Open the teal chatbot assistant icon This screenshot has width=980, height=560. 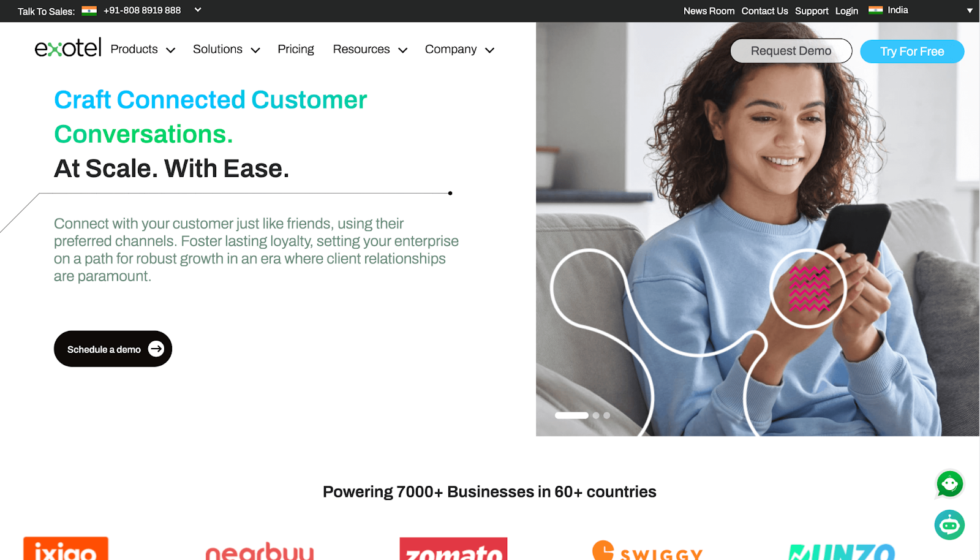(x=949, y=525)
